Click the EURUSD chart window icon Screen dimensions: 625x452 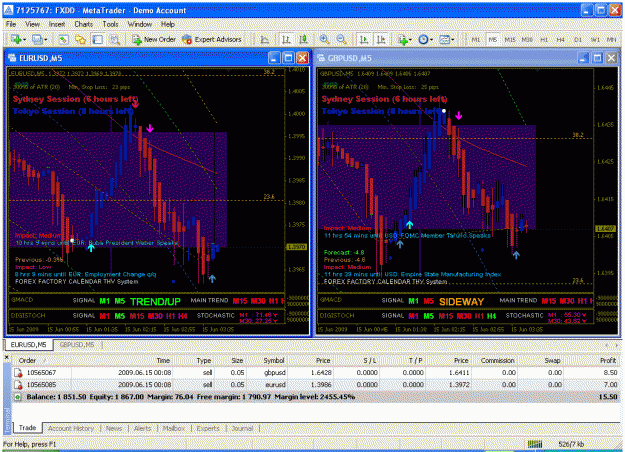[12, 58]
